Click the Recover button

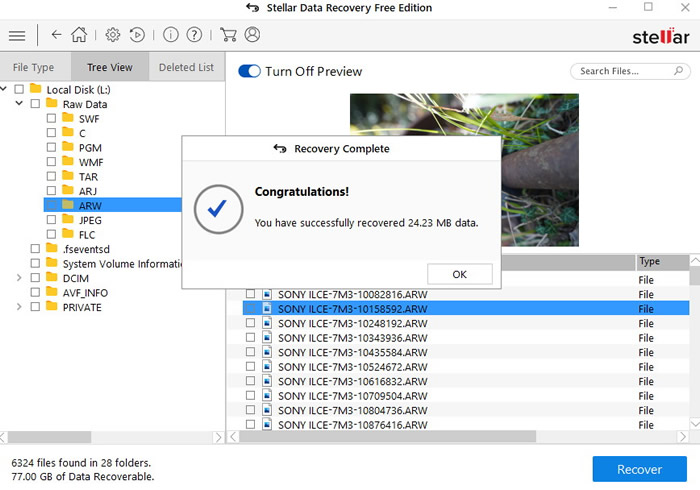639,469
